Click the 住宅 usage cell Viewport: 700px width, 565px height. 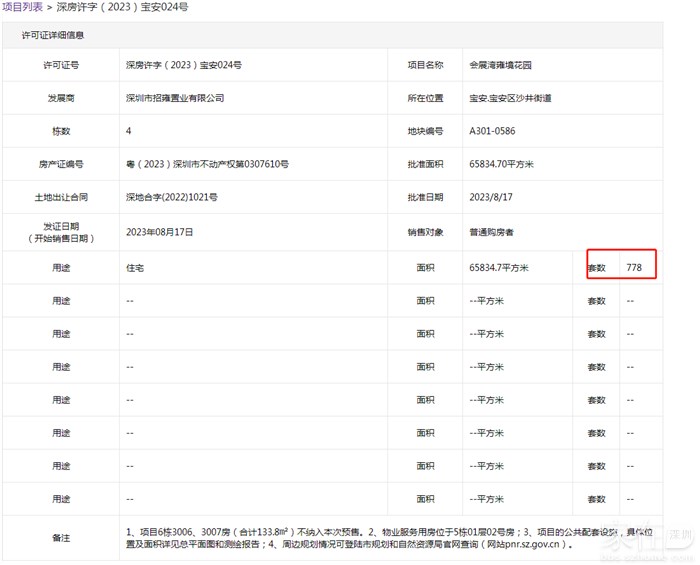coord(136,268)
